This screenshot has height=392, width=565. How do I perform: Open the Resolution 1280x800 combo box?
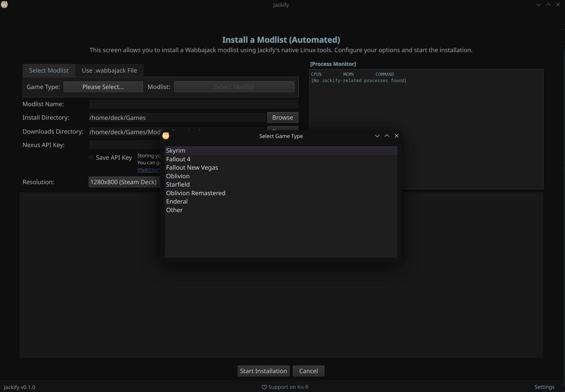tap(124, 182)
